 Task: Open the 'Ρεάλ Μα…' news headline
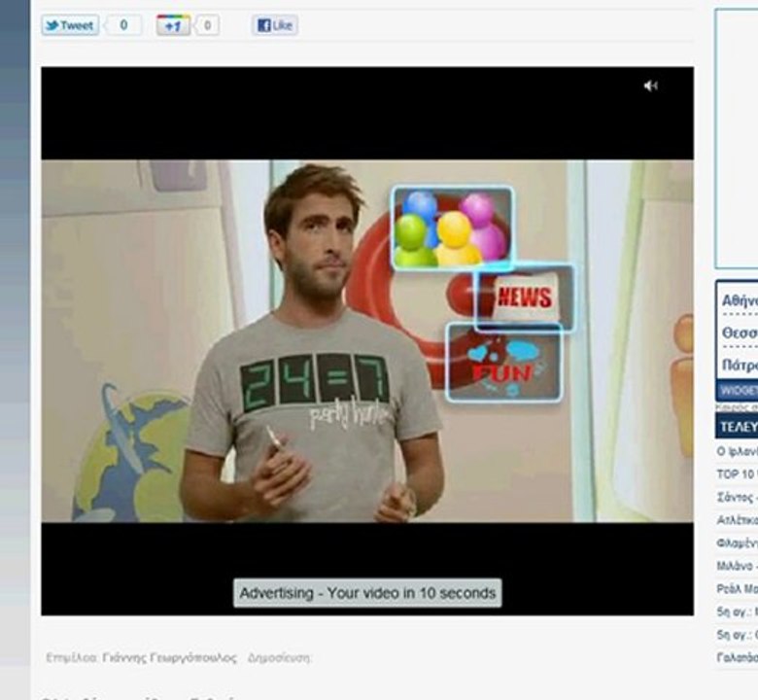click(x=738, y=589)
